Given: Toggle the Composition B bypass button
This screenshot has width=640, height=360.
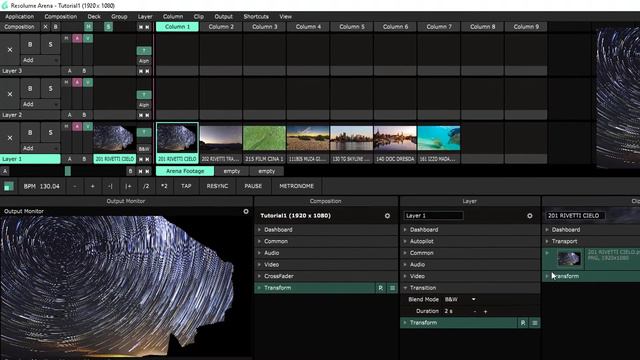Looking at the screenshot, I should pyautogui.click(x=56, y=27).
